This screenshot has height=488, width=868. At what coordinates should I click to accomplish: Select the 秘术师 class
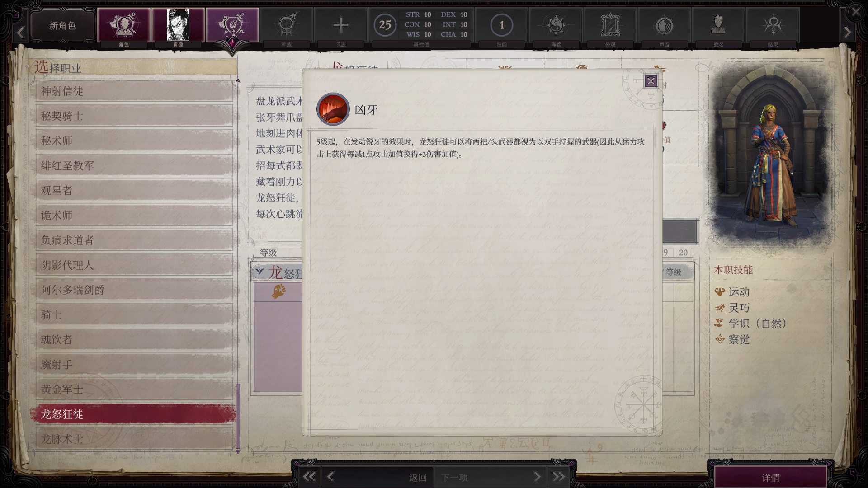[x=134, y=141]
